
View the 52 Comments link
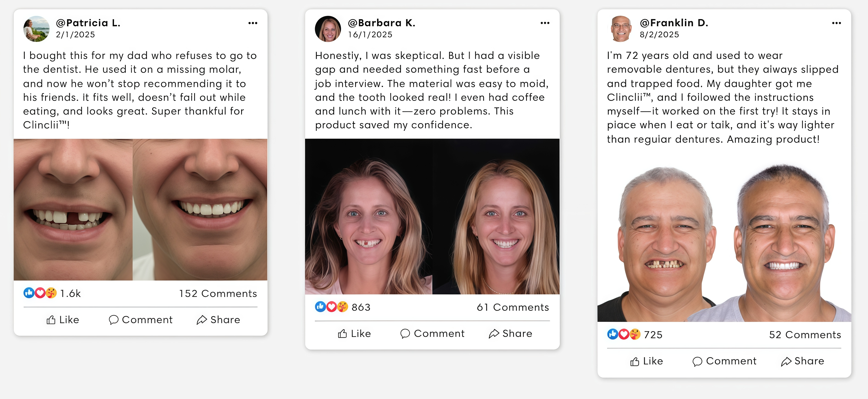pyautogui.click(x=805, y=335)
